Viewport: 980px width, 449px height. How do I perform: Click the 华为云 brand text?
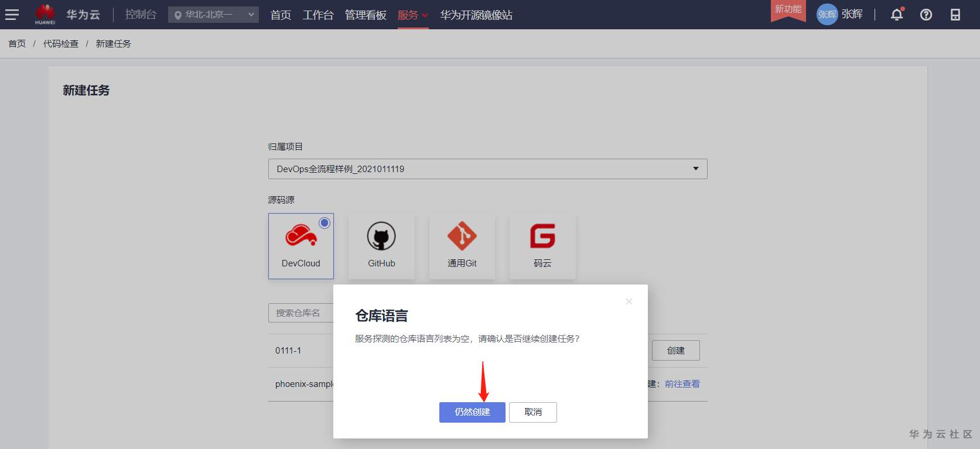click(83, 15)
